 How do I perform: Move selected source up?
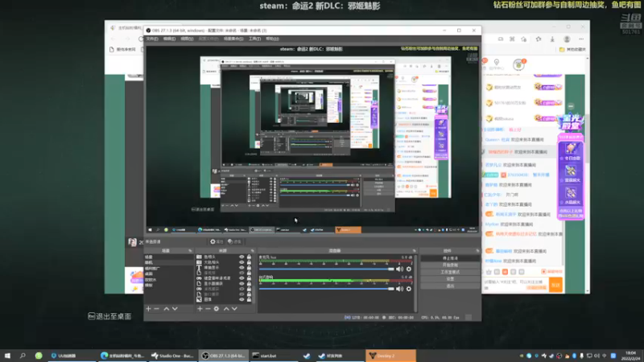pos(226,309)
